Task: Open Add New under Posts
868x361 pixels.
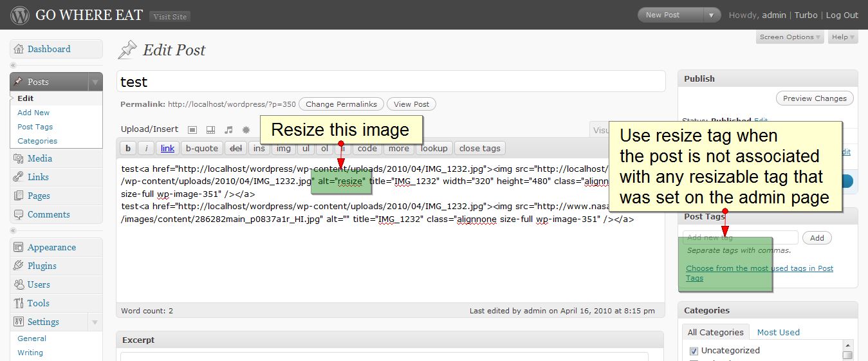Action: [33, 113]
